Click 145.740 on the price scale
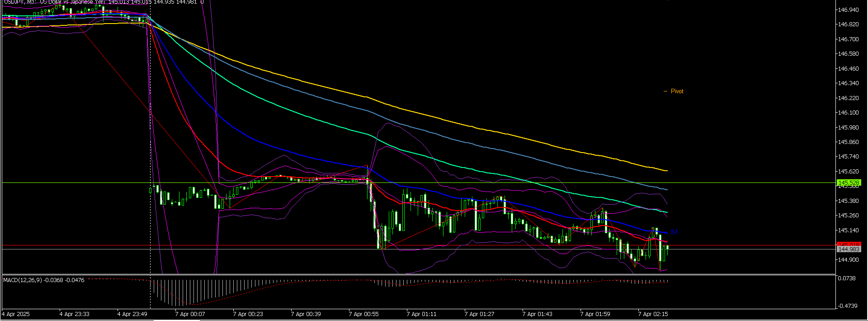868x321 pixels. click(848, 157)
